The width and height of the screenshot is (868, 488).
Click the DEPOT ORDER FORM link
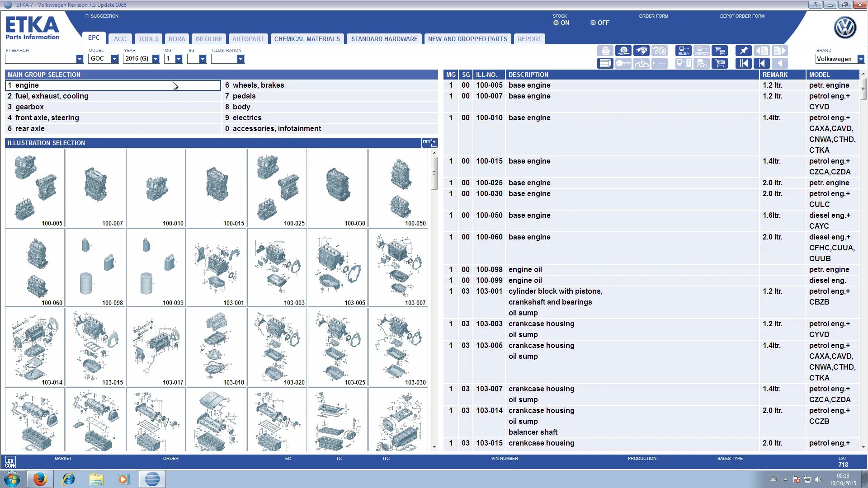pos(742,16)
